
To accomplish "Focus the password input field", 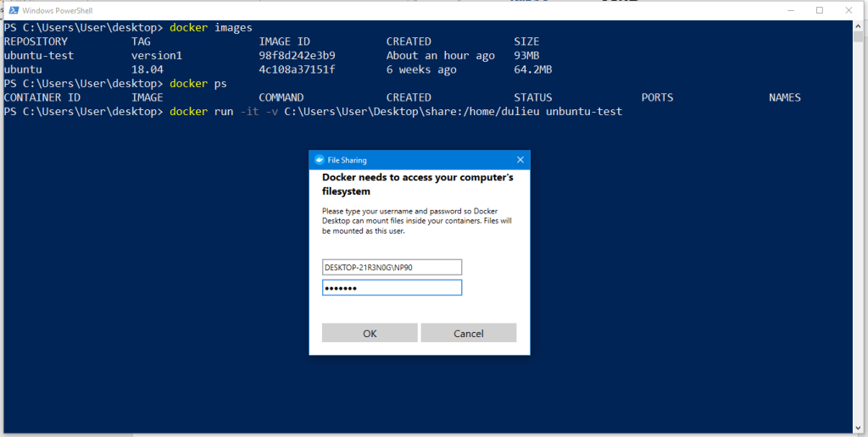I will pyautogui.click(x=392, y=288).
